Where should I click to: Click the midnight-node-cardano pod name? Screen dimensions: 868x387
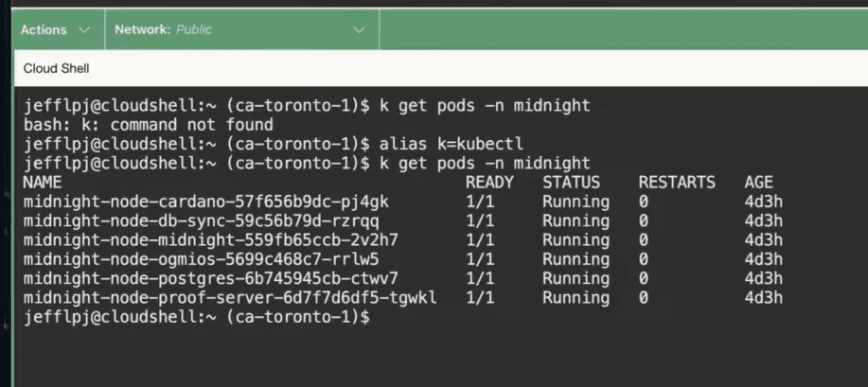(x=205, y=202)
